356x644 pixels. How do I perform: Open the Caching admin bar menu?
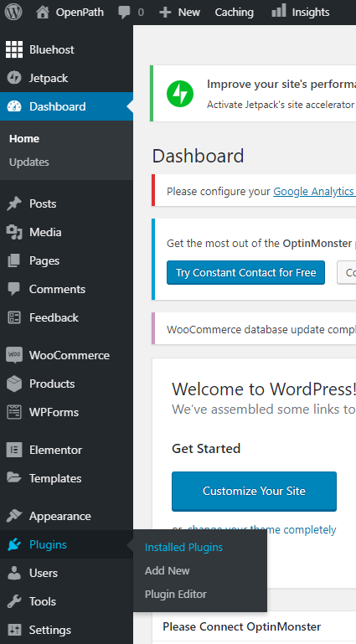click(234, 13)
